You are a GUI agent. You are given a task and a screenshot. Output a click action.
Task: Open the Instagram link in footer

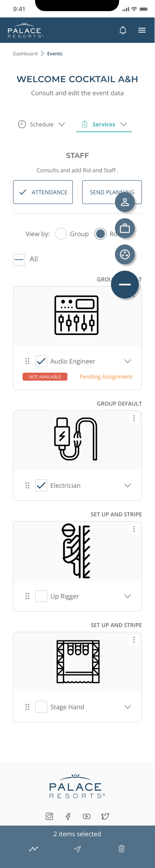(50, 816)
